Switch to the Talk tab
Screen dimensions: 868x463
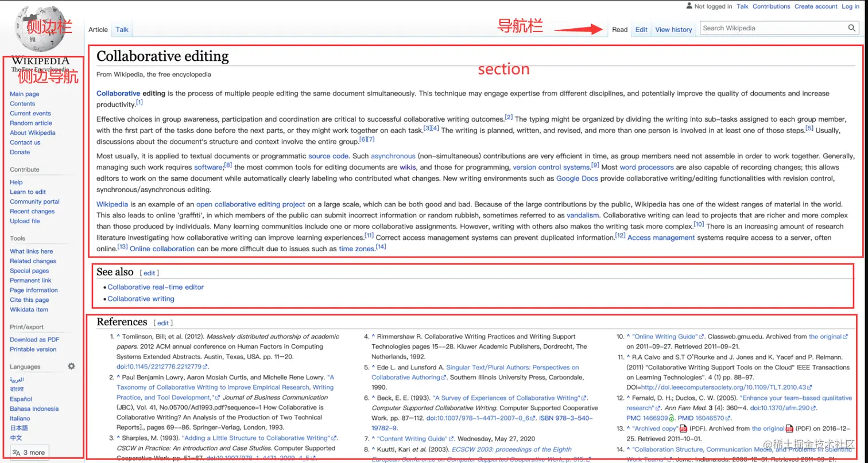(122, 29)
